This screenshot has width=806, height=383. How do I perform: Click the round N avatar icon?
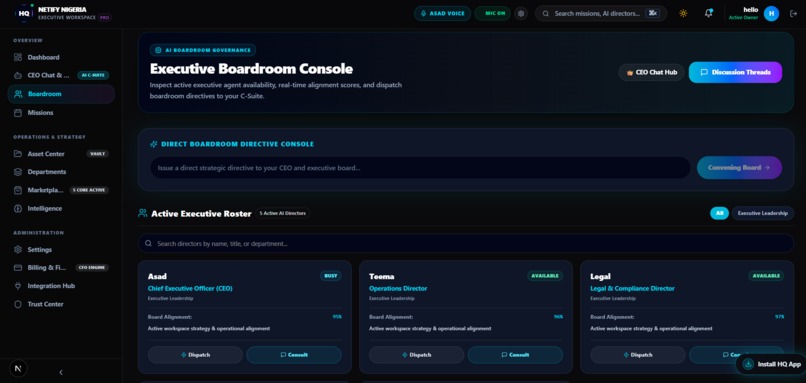click(x=19, y=369)
